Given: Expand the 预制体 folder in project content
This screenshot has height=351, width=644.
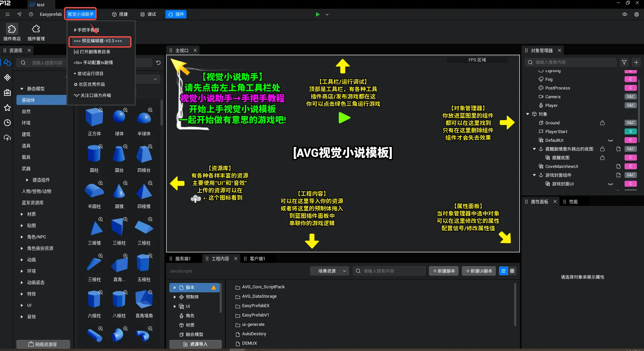Looking at the screenshot, I should 175,297.
